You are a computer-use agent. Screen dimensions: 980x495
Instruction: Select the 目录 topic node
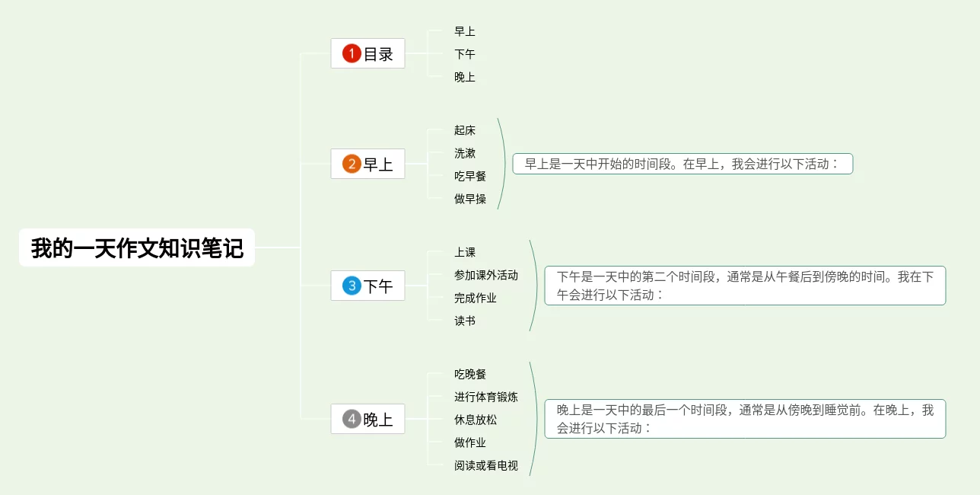click(367, 53)
